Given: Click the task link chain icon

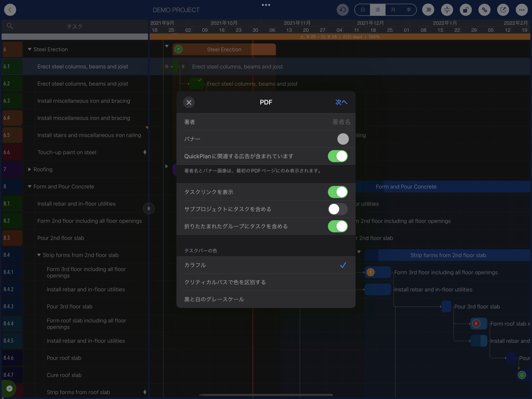Looking at the screenshot, I should (x=484, y=10).
